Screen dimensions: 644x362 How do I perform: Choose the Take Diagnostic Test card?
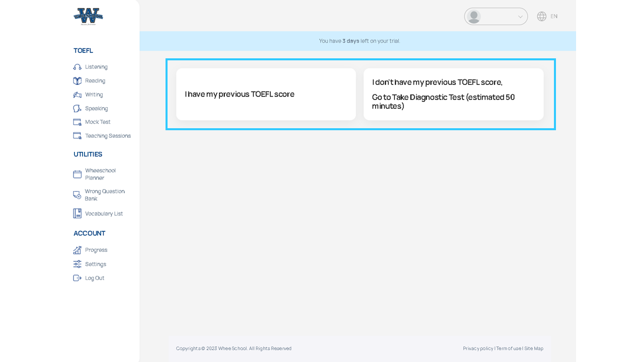point(453,95)
